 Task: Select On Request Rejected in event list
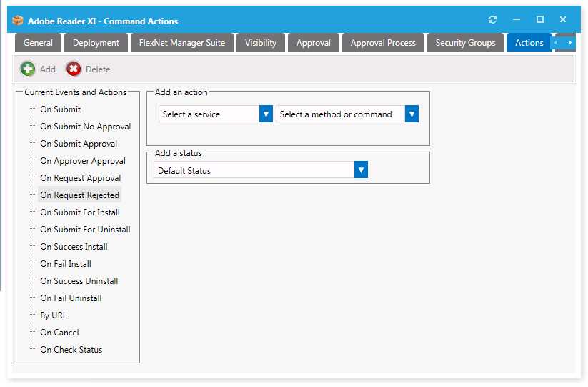click(79, 195)
